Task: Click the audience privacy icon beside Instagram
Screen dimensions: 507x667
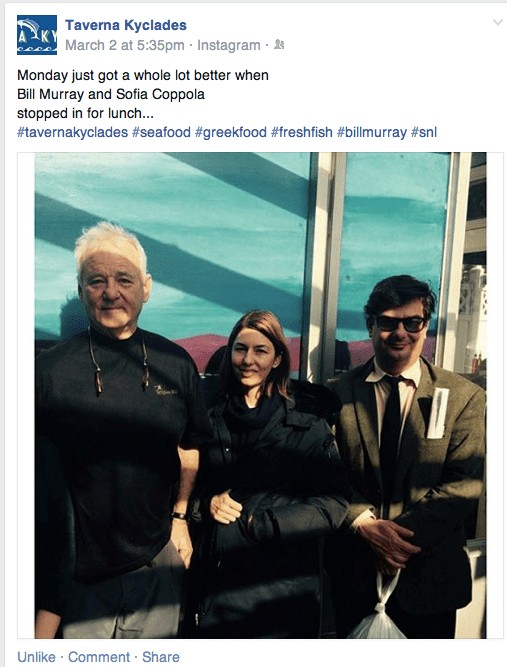Action: pyautogui.click(x=279, y=44)
